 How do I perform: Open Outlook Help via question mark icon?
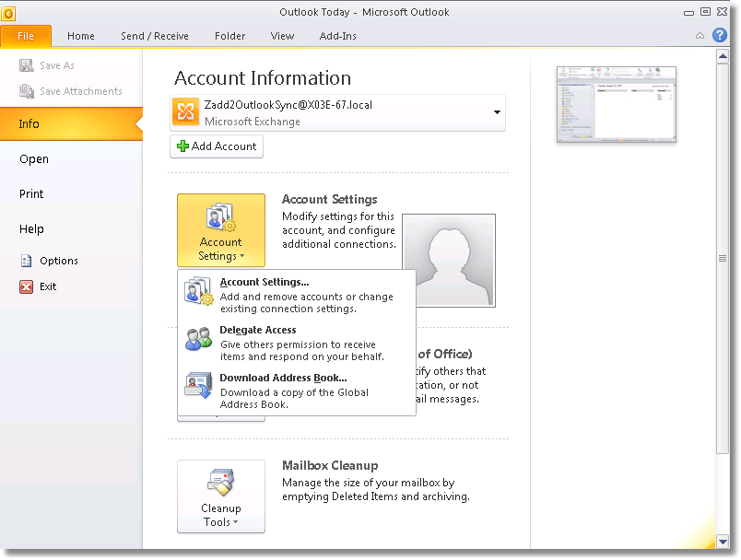point(720,36)
